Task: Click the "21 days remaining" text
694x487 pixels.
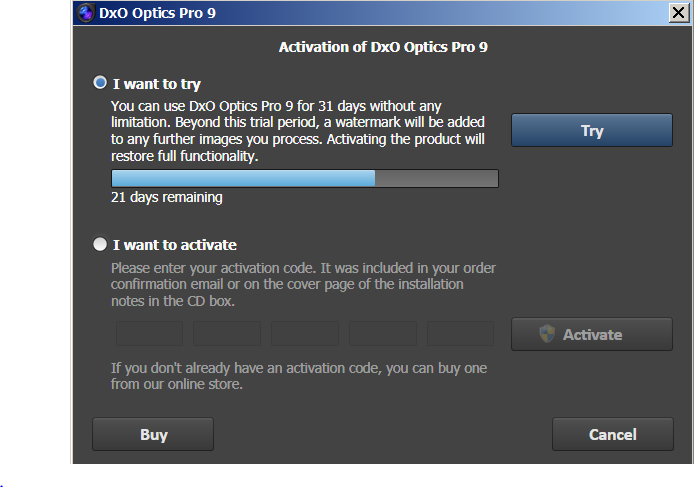Action: point(167,198)
